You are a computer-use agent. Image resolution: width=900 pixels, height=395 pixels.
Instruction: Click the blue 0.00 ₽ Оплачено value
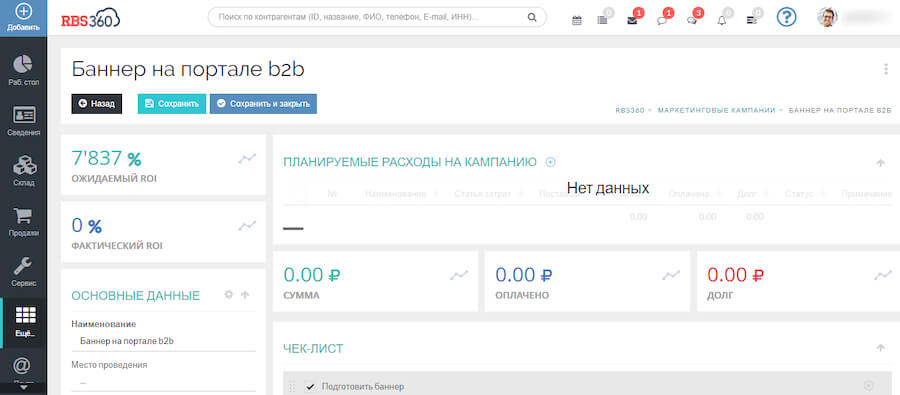point(523,275)
